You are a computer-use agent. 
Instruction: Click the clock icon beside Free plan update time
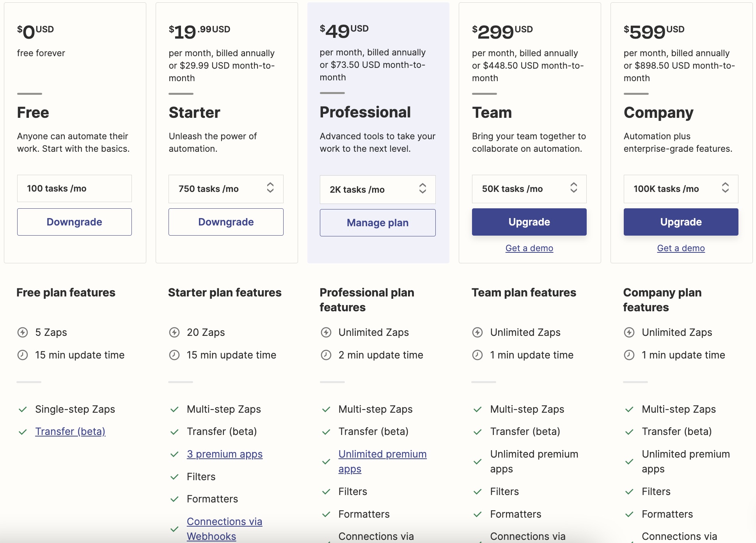[23, 355]
